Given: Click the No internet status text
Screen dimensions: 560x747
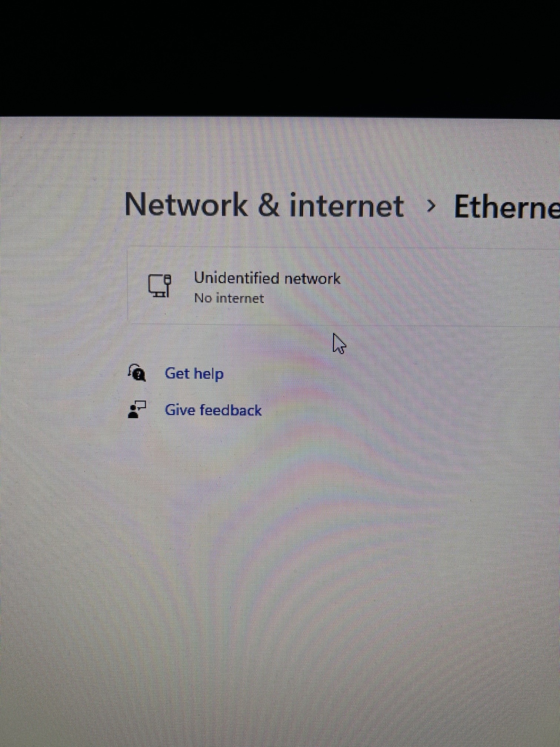Looking at the screenshot, I should click(x=229, y=298).
